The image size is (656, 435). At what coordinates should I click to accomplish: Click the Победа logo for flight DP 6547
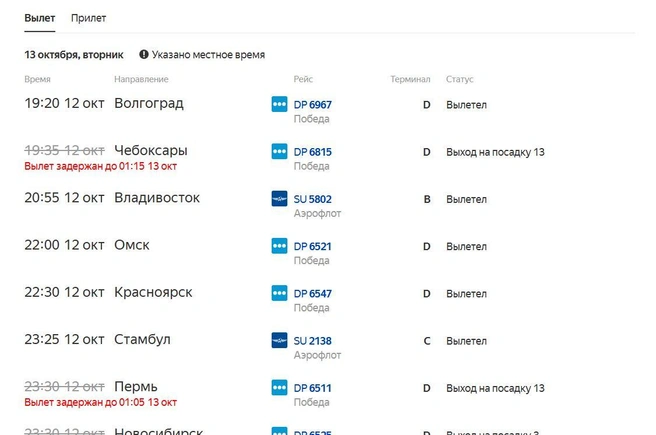pyautogui.click(x=279, y=293)
